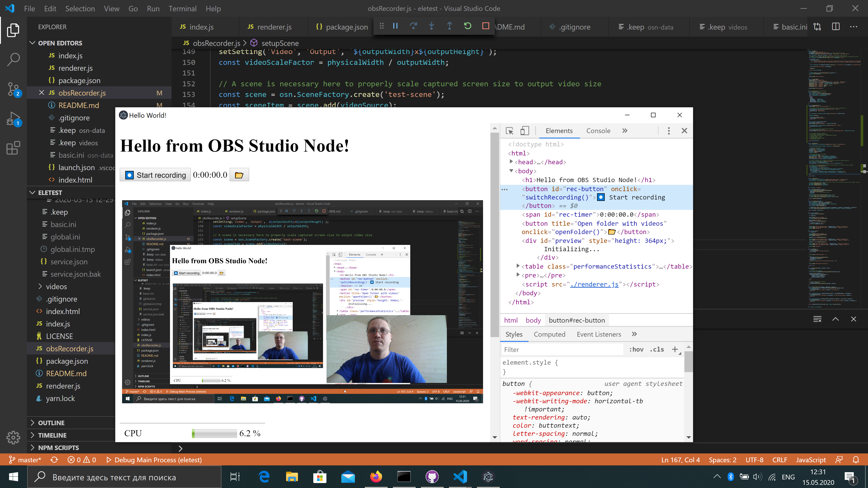Click the open videos folder icon button

tap(239, 175)
